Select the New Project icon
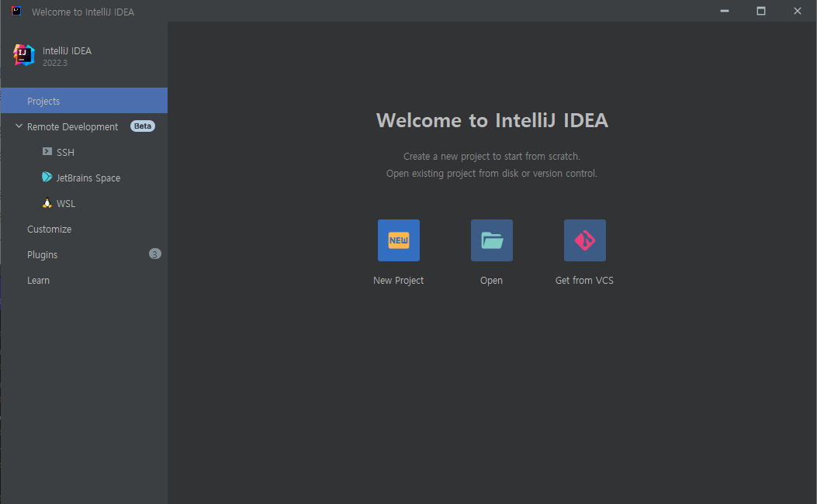 point(398,240)
